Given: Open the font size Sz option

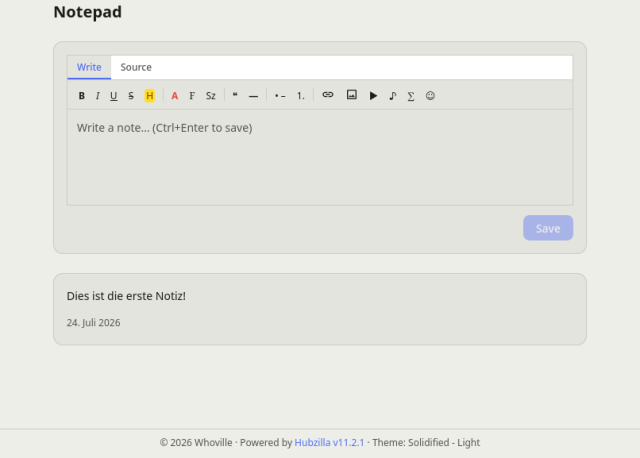Looking at the screenshot, I should 211,96.
